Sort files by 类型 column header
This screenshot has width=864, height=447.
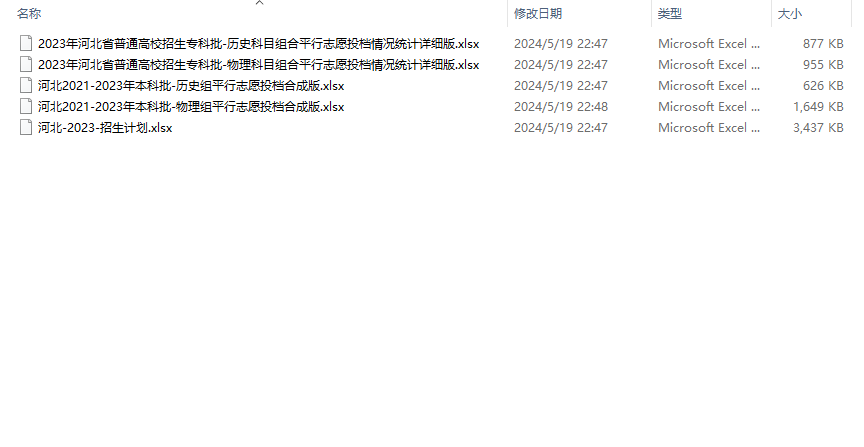pyautogui.click(x=669, y=14)
